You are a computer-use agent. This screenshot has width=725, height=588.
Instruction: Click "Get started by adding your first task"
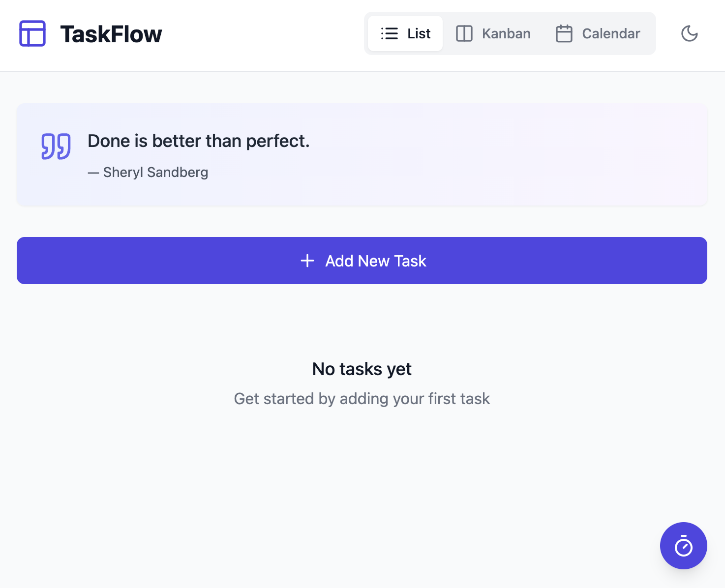[362, 399]
